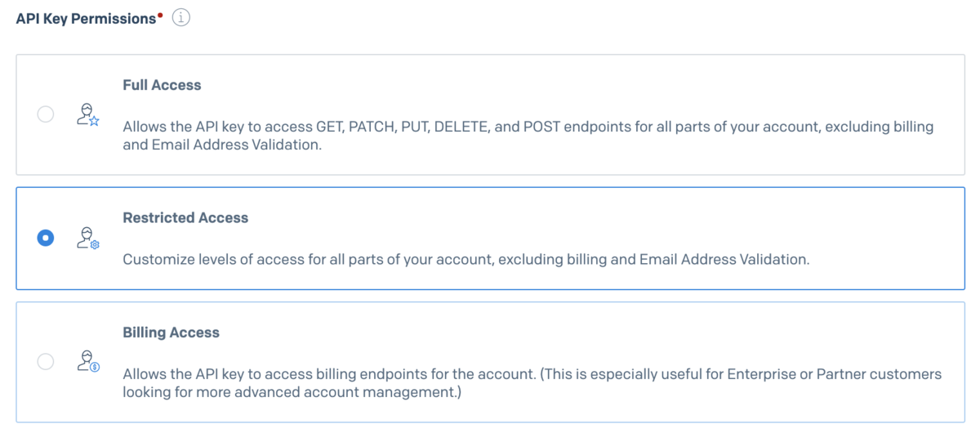Click the info icon beside API Key Permissions
The height and width of the screenshot is (433, 980).
pyautogui.click(x=180, y=18)
